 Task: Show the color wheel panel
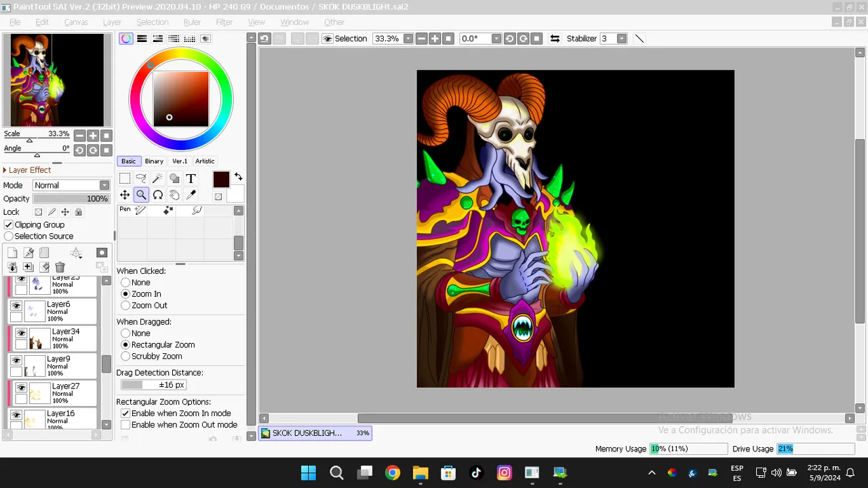coord(126,39)
